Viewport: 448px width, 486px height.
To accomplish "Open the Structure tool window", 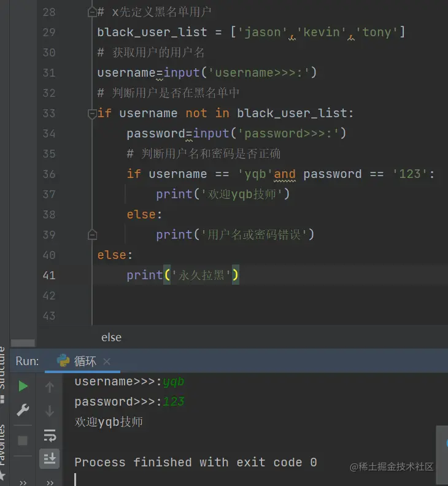I will [2, 368].
